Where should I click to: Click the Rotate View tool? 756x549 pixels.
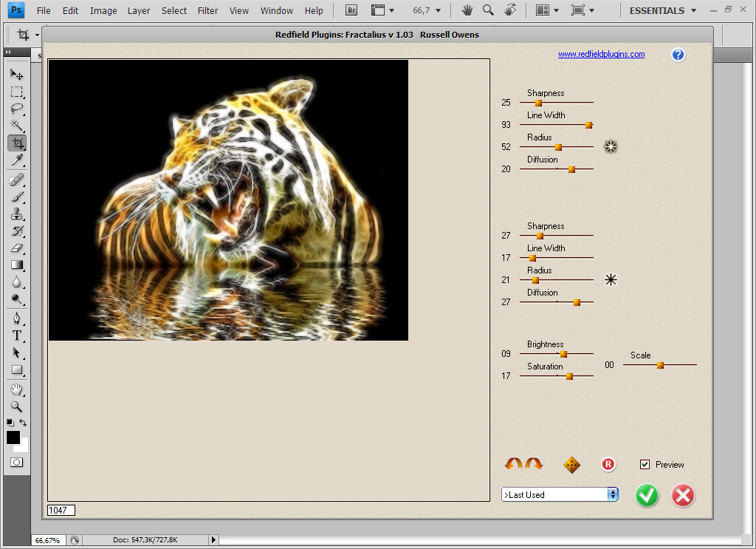pyautogui.click(x=510, y=10)
